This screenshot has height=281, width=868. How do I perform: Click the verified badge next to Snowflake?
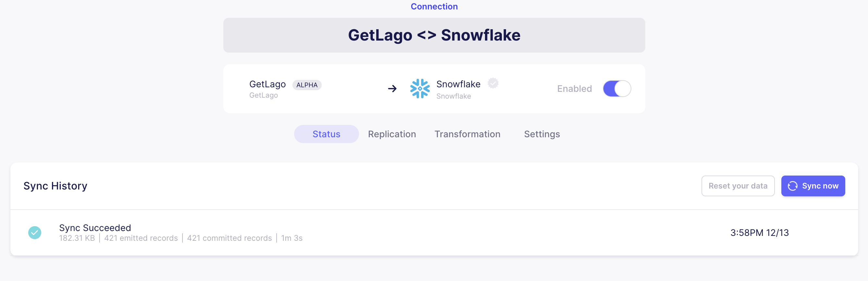coord(493,83)
